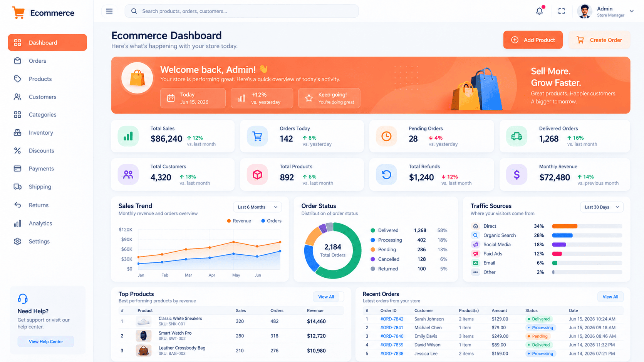Click View All in Recent Orders
Image resolution: width=644 pixels, height=362 pixels.
[x=610, y=297]
